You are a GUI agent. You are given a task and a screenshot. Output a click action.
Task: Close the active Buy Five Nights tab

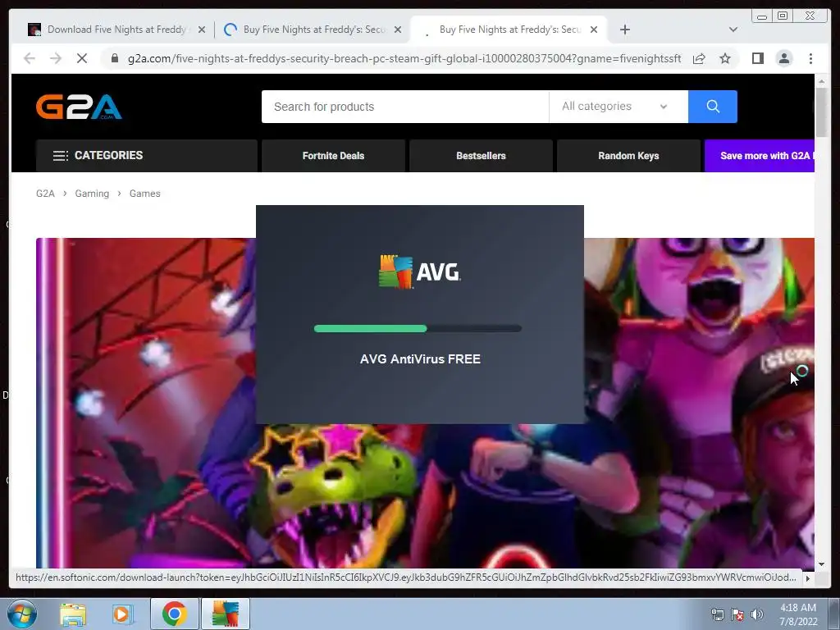pos(594,30)
